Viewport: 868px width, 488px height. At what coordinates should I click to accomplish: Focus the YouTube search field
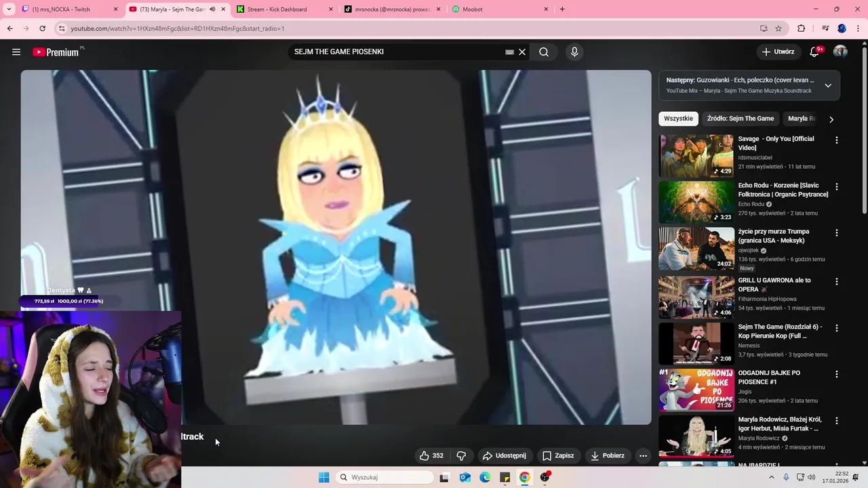tap(397, 52)
